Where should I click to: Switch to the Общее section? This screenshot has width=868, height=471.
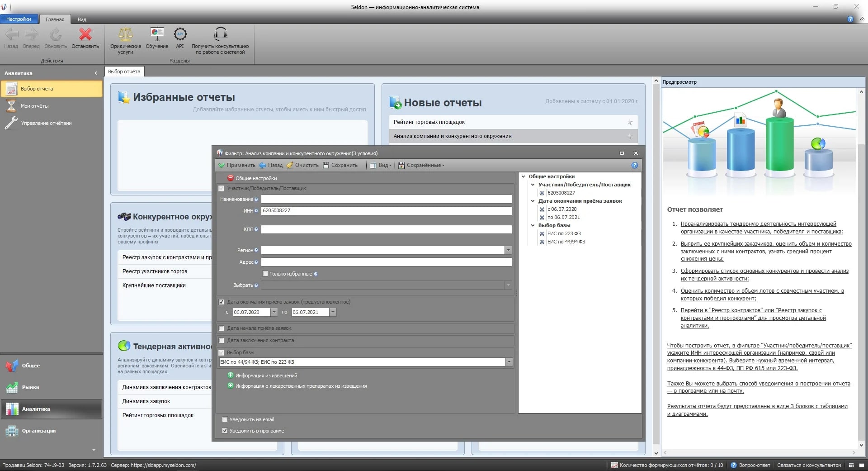coord(52,366)
